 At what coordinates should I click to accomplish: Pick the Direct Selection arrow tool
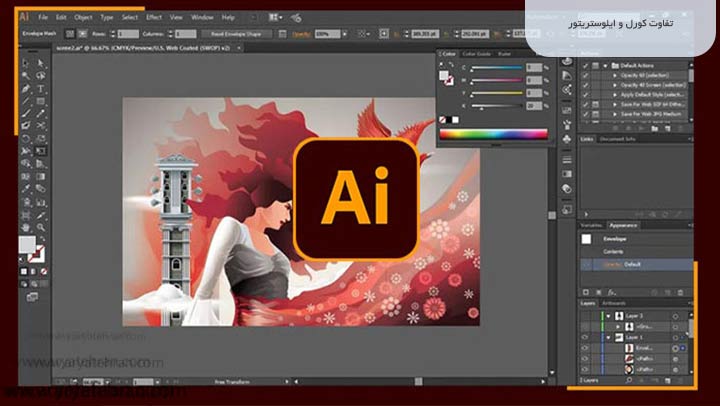coord(41,63)
